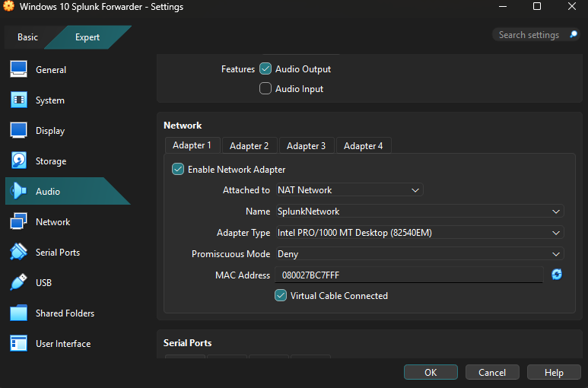Screen dimensions: 588x388
Task: Select the Serial Ports connector icon
Action: 18,252
